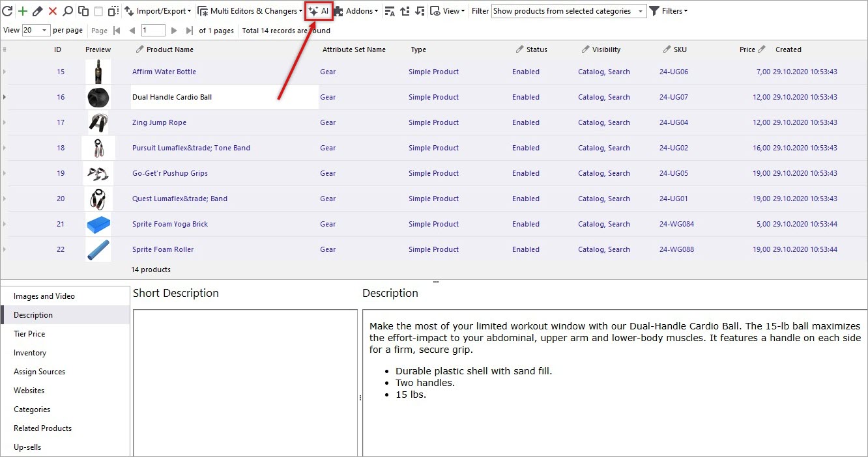Open the magnifier search icon
This screenshot has height=457, width=868.
click(66, 10)
